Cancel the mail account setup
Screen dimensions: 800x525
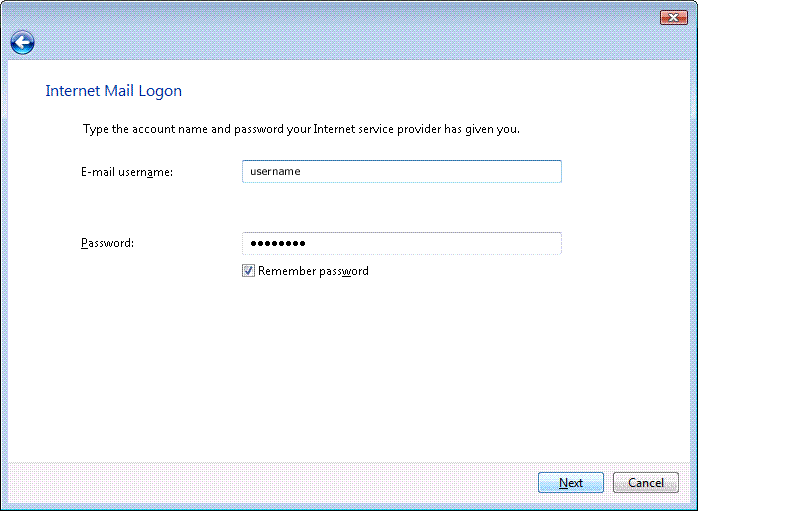coord(646,483)
